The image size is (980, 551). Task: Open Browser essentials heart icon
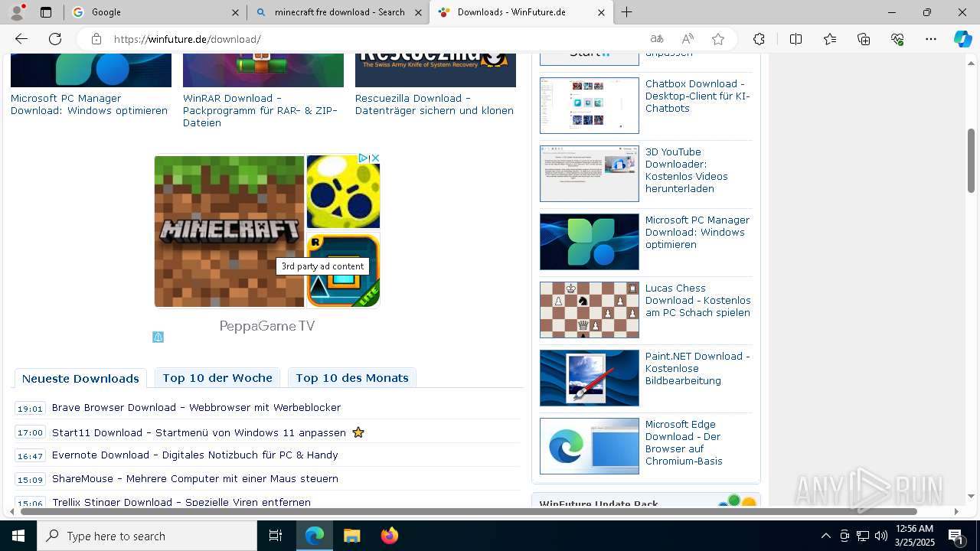(897, 39)
